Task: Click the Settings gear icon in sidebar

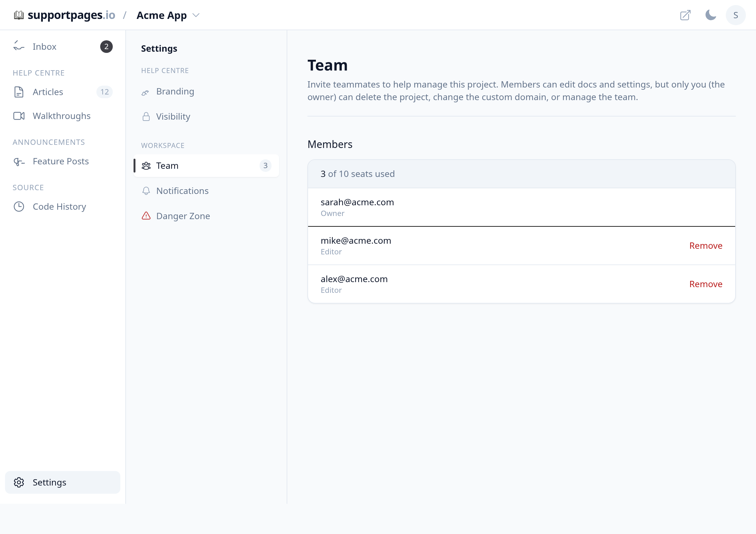Action: (19, 482)
